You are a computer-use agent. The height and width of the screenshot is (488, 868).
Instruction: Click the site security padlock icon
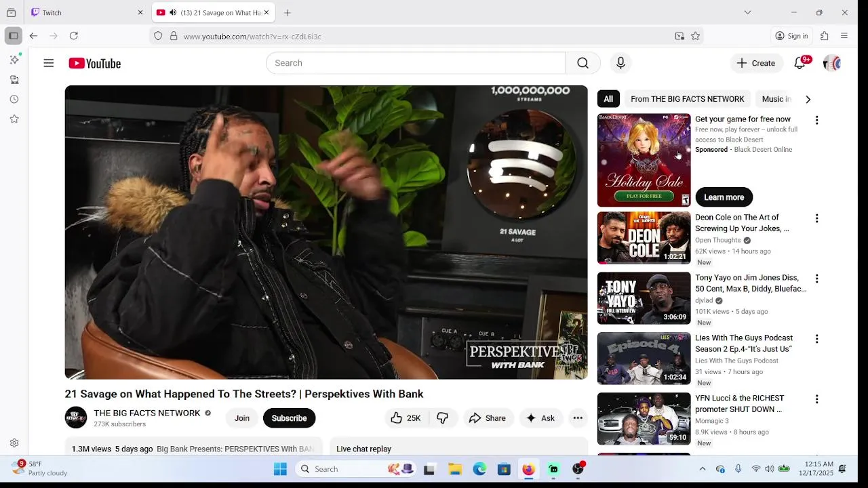174,36
